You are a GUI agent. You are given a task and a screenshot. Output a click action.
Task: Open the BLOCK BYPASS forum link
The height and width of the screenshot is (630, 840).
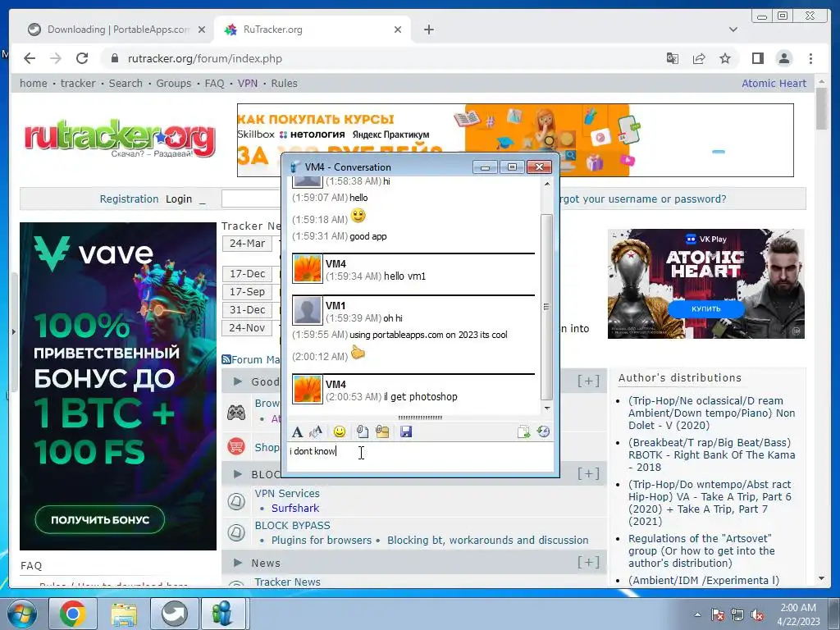tap(293, 526)
